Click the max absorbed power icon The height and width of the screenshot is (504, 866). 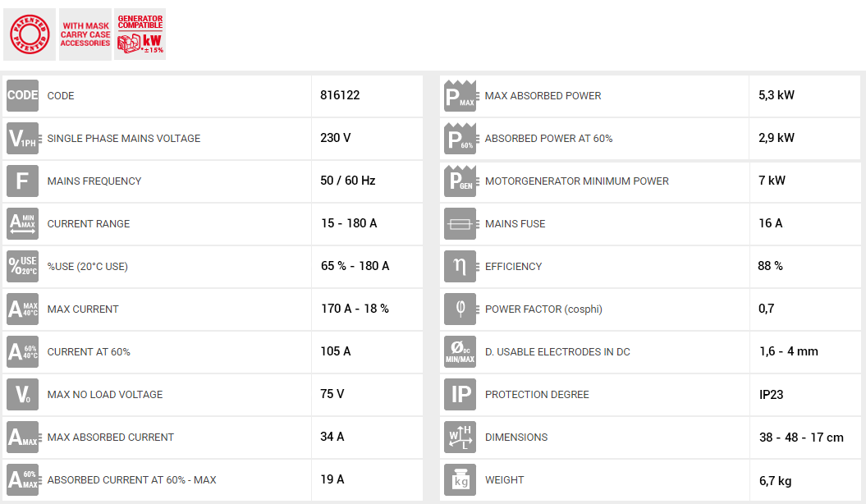point(460,95)
